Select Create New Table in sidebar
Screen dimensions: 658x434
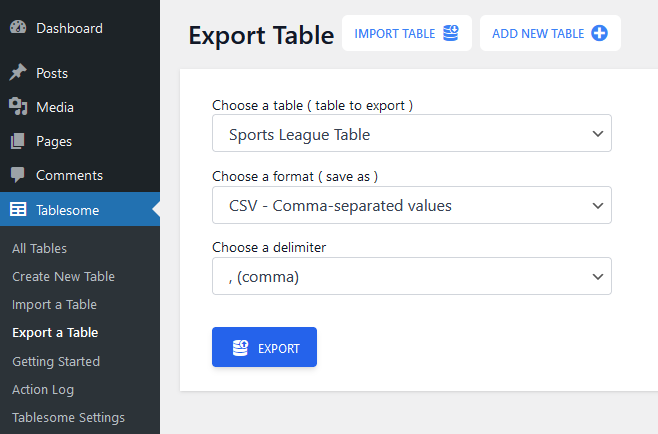pos(63,277)
